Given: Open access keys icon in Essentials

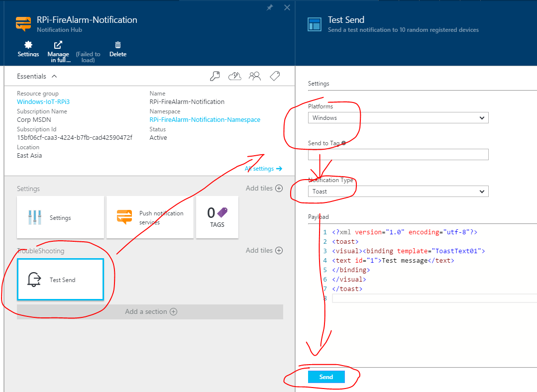Looking at the screenshot, I should click(215, 76).
